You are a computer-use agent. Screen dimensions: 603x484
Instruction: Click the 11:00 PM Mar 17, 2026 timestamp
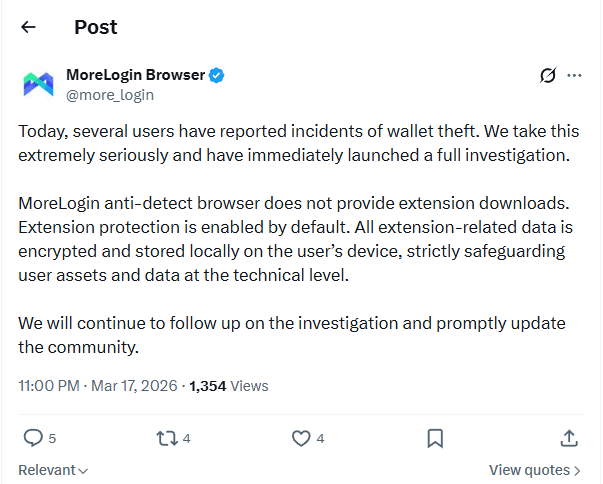tap(98, 385)
